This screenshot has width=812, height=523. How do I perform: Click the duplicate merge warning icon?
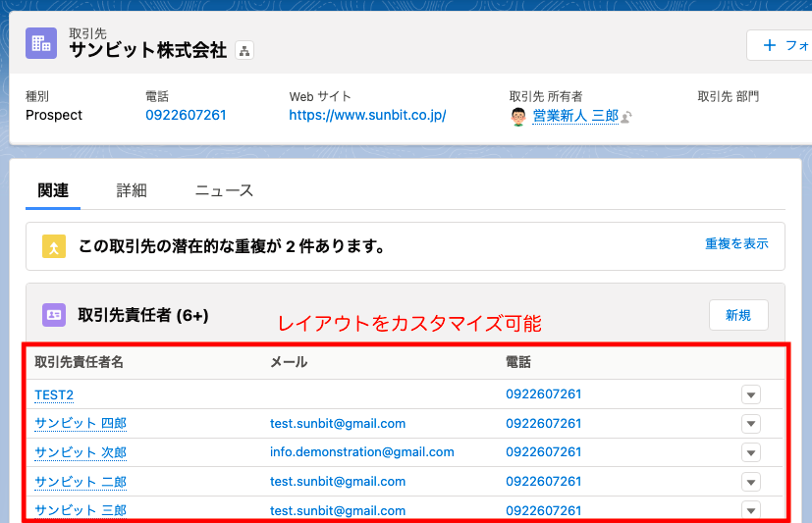[54, 246]
